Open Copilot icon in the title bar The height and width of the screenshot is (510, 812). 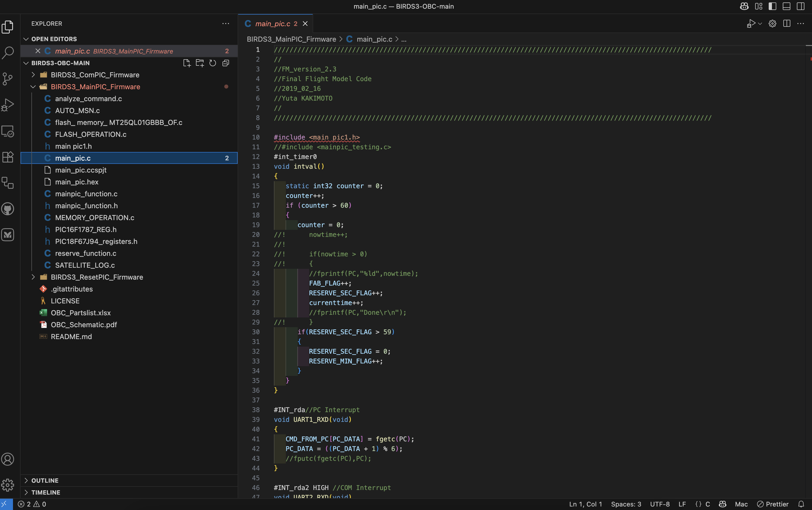tap(744, 6)
